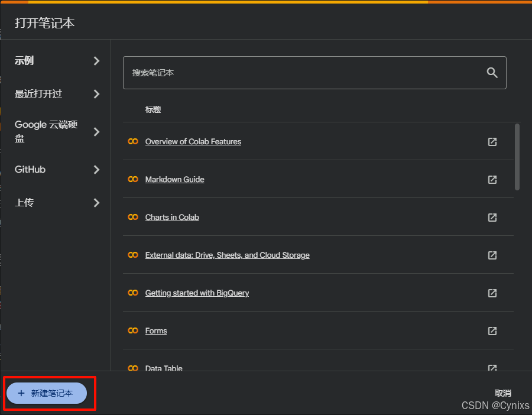The width and height of the screenshot is (532, 415).
Task: Focus the 搜索笔记本 search field
Action: pos(314,73)
